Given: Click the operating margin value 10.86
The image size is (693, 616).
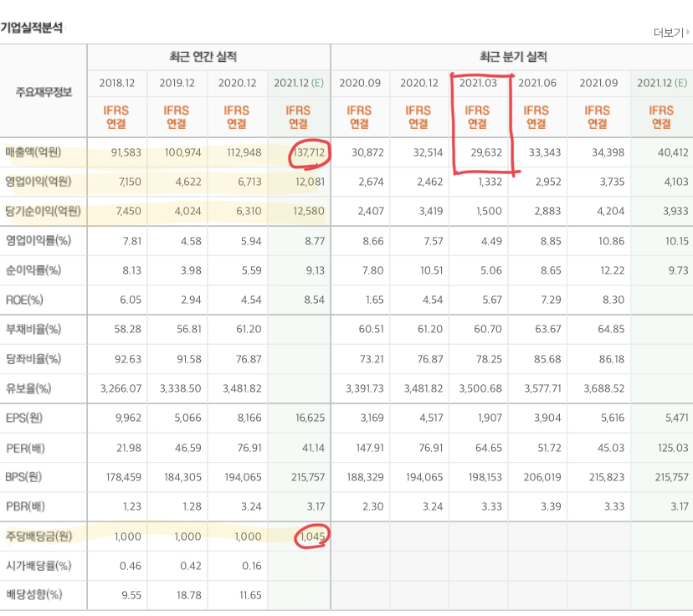Looking at the screenshot, I should click(x=609, y=241).
